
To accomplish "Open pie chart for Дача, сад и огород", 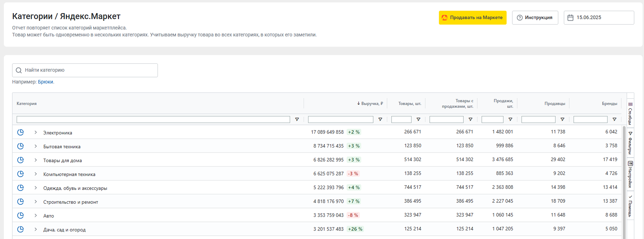I will pyautogui.click(x=20, y=229).
